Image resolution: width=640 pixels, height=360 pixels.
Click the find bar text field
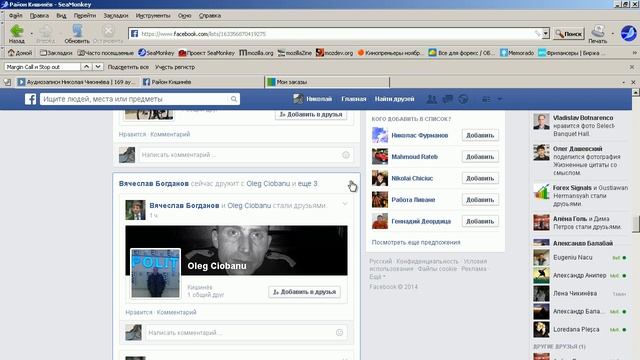point(42,67)
